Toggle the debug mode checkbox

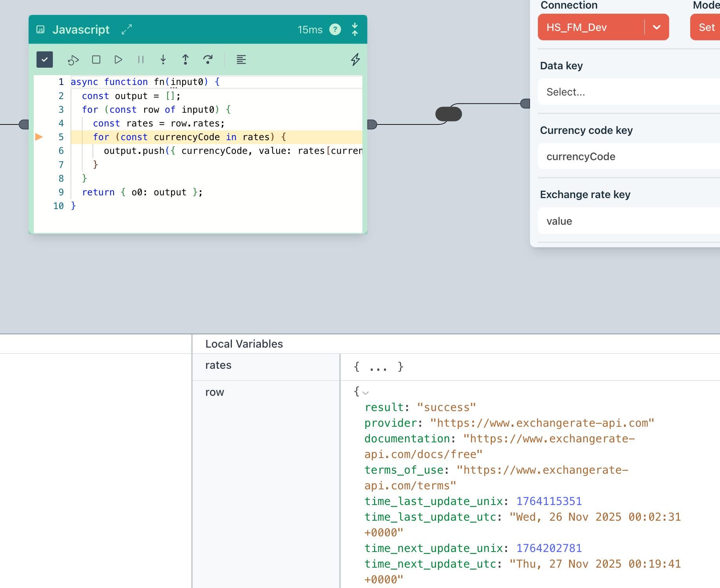tap(45, 60)
